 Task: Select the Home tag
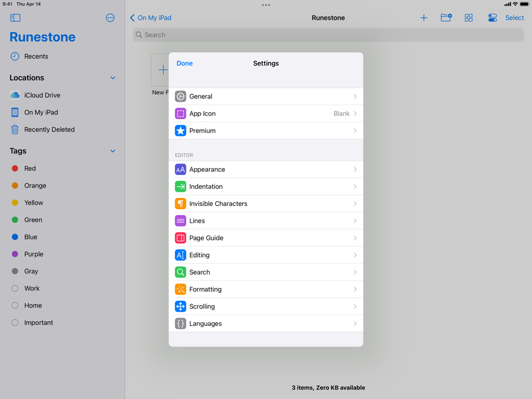point(62,306)
